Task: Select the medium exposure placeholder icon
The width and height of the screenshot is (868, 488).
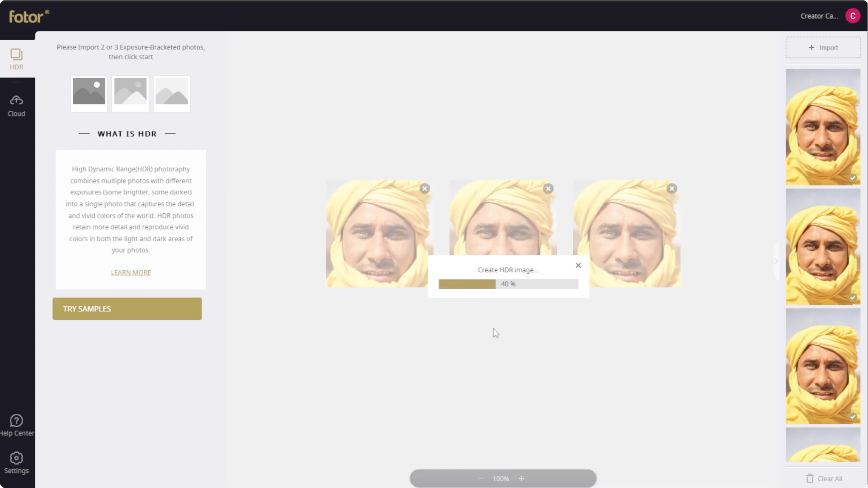Action: (x=130, y=94)
